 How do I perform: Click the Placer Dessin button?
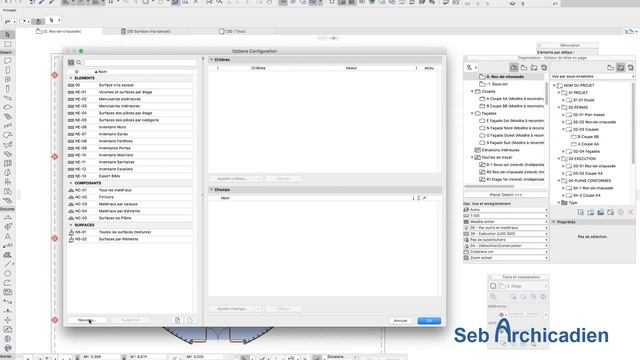(506, 195)
